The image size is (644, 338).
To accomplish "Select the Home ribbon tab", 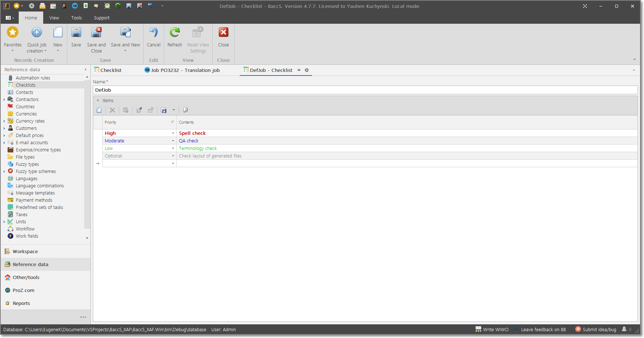I will click(31, 18).
